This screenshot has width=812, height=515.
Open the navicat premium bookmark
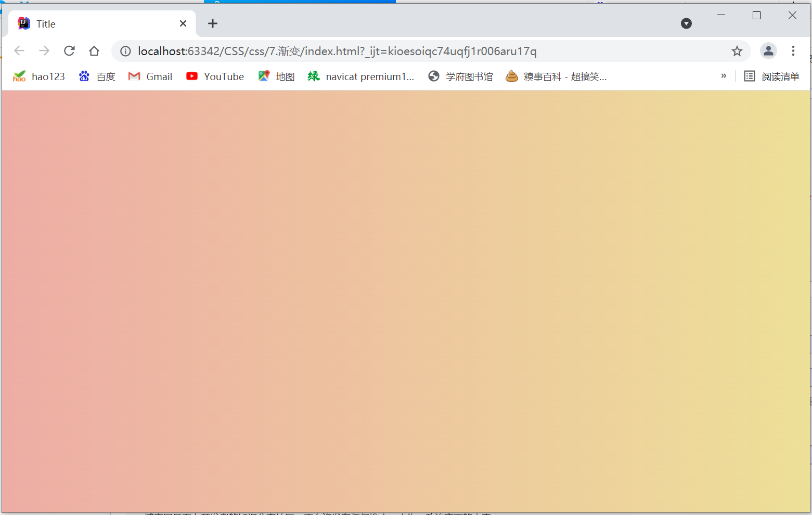click(361, 76)
